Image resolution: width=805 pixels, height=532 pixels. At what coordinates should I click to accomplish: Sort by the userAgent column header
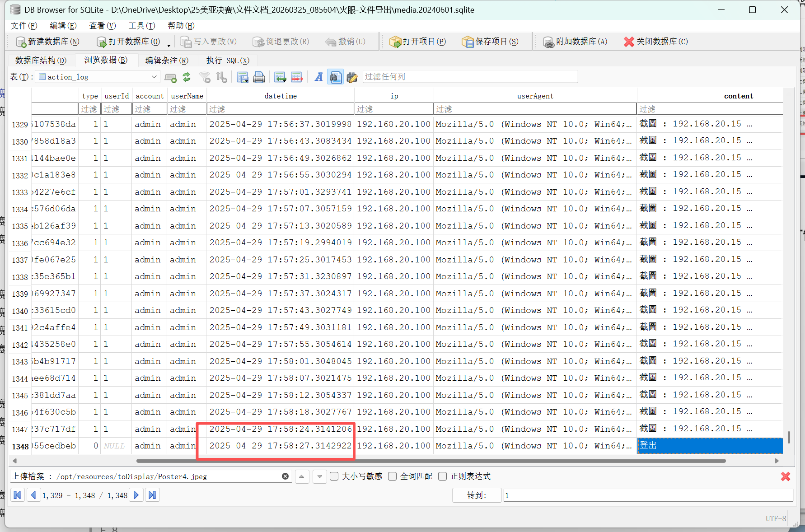tap(535, 96)
